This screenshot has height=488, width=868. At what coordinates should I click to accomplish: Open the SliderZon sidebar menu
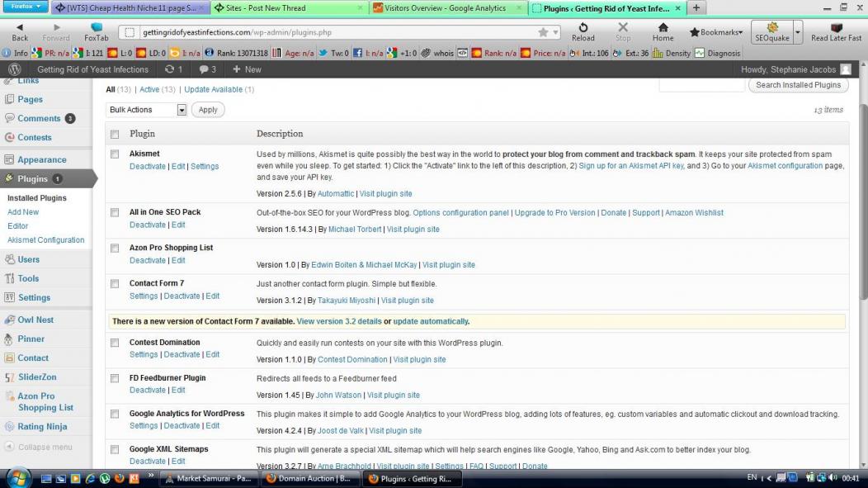point(37,377)
